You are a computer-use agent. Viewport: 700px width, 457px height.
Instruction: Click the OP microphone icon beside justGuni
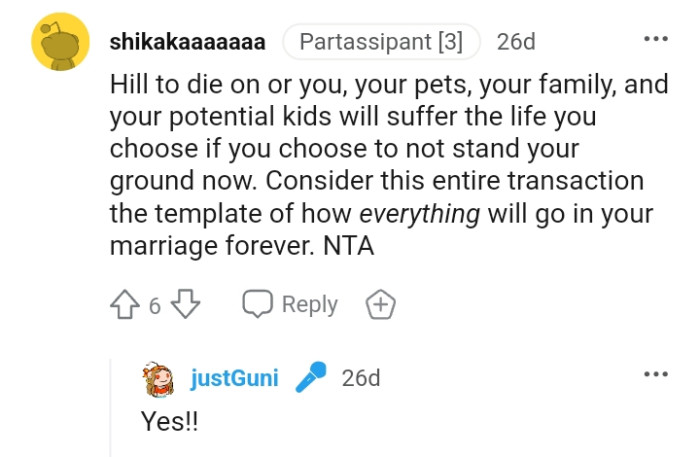tap(311, 378)
